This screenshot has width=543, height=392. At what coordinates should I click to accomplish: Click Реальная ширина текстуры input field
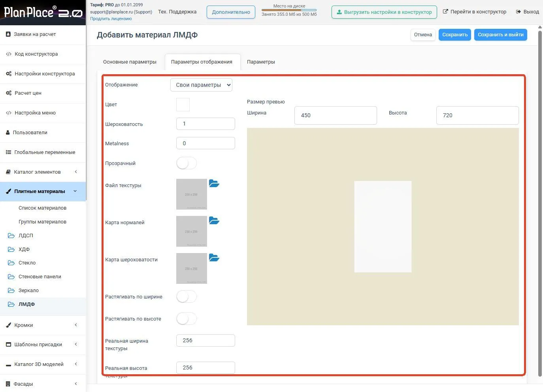(206, 340)
